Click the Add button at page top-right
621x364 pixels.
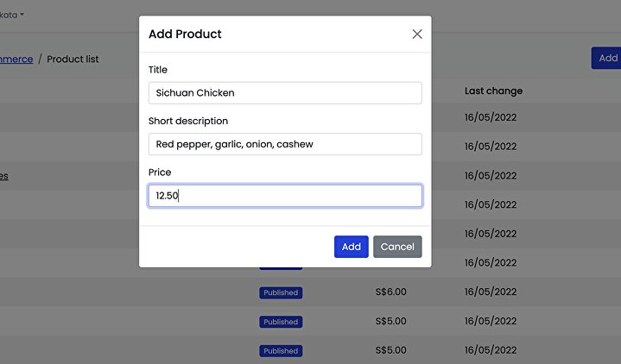[x=607, y=58]
